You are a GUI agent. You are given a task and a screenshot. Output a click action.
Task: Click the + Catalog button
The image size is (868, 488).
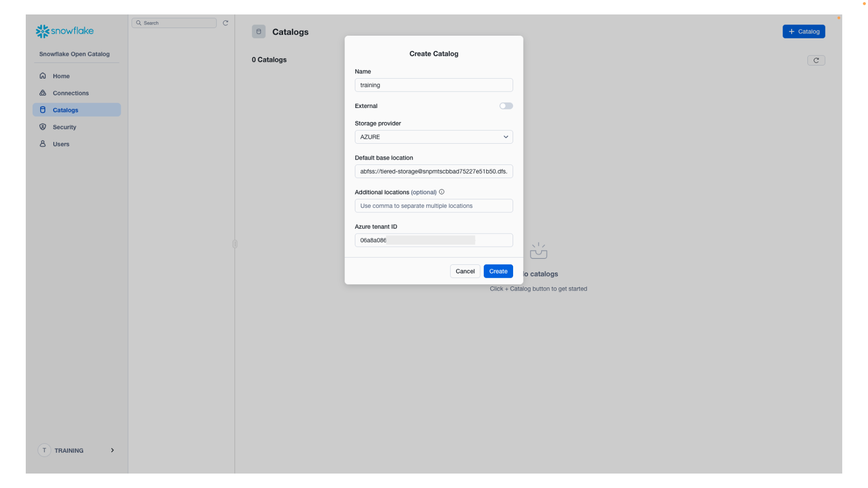click(x=803, y=31)
